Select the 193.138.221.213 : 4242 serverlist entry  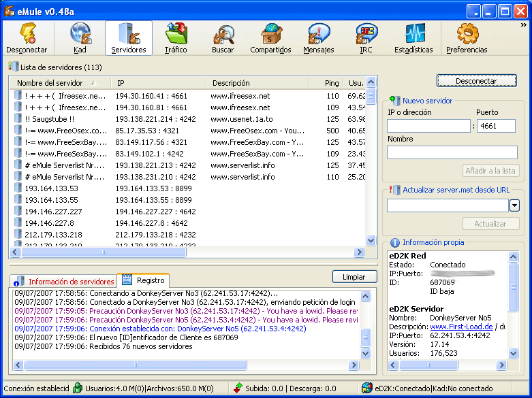click(187, 165)
